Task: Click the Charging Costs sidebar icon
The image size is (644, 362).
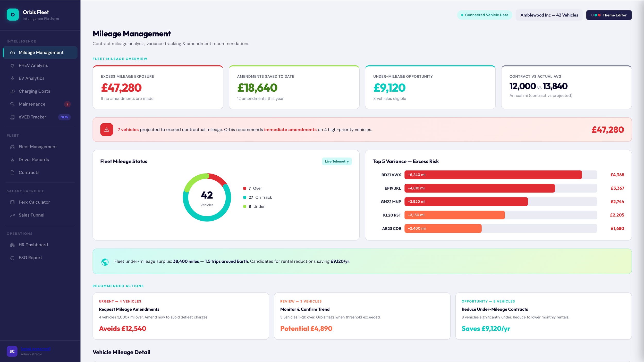Action: (12, 91)
